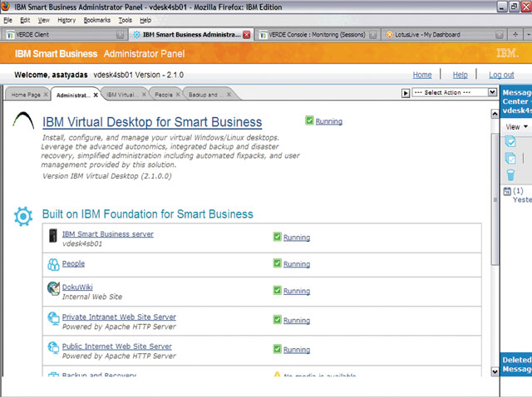532x398 pixels.
Task: Open a new browser tab with the plus button
Action: [x=515, y=35]
